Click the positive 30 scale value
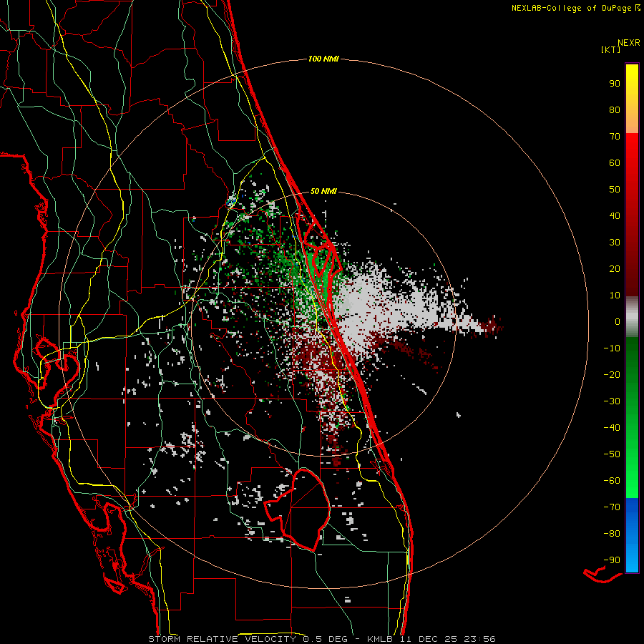This screenshot has width=644, height=644. pyautogui.click(x=615, y=243)
